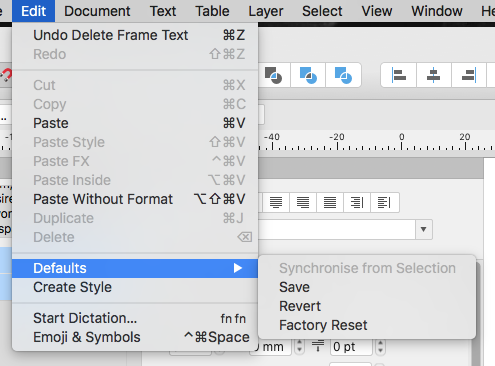Click Save in Defaults submenu

[367, 287]
